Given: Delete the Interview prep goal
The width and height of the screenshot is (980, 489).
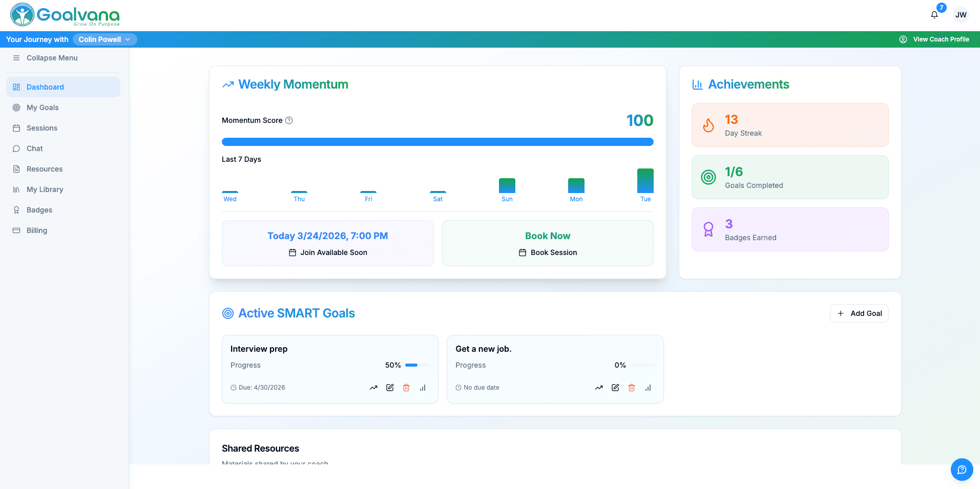Looking at the screenshot, I should click(x=406, y=388).
